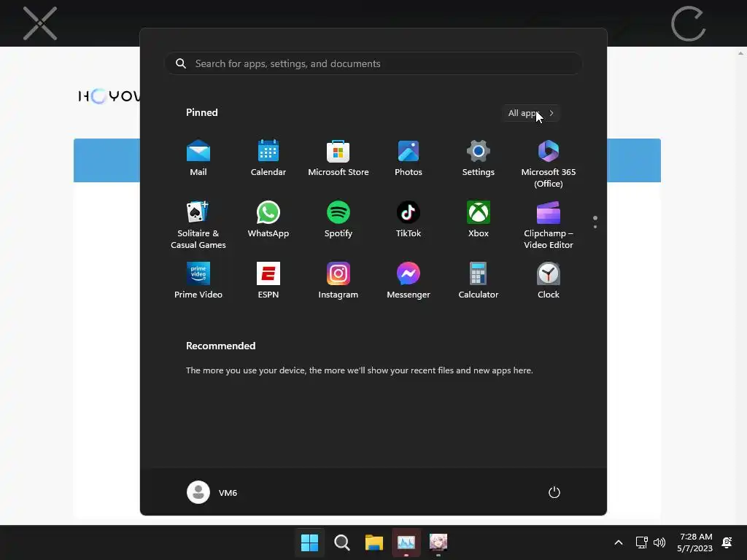
Task: Open the Calculator app
Action: click(479, 281)
